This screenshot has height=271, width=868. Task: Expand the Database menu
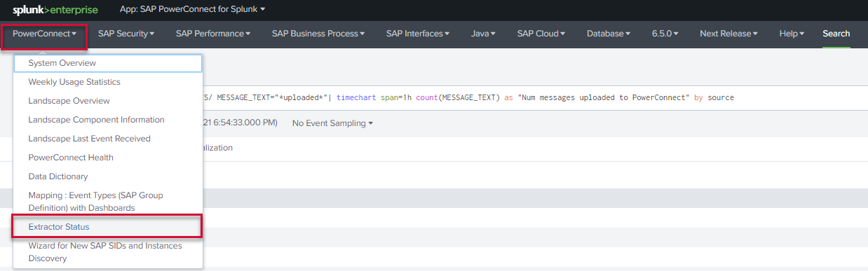coord(609,34)
